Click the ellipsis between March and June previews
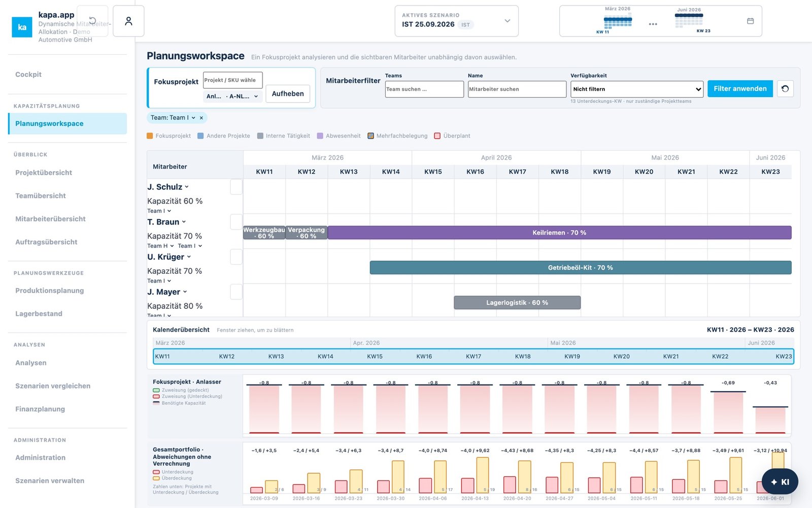812x508 pixels. (x=653, y=24)
